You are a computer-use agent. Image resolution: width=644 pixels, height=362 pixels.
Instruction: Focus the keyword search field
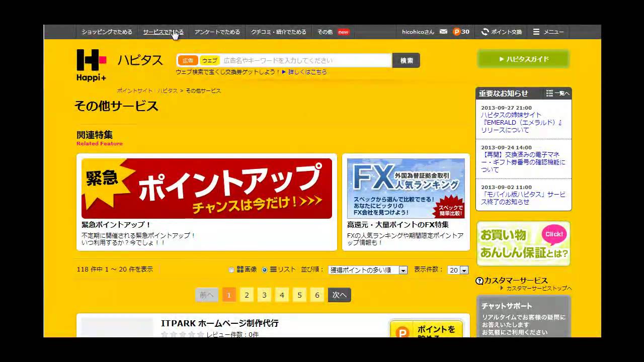(306, 60)
